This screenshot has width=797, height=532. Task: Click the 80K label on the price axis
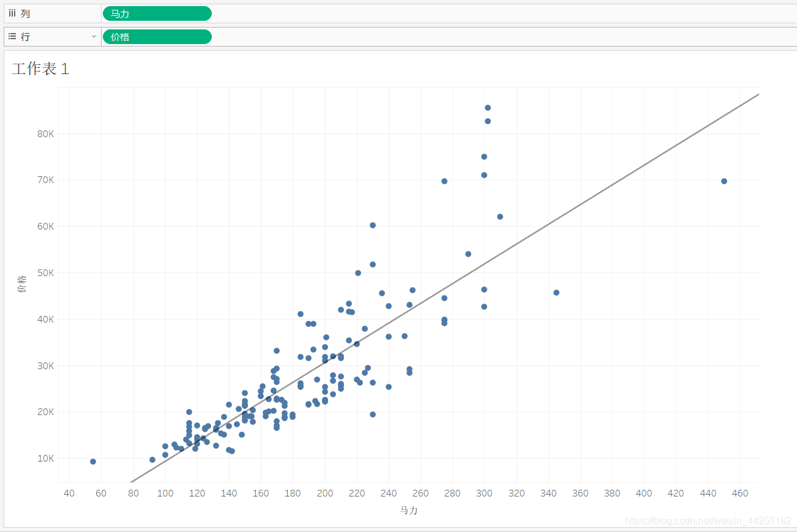pyautogui.click(x=47, y=133)
